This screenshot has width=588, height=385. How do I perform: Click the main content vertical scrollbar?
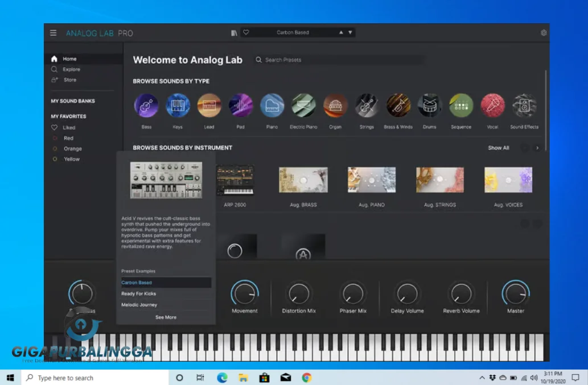(546, 110)
